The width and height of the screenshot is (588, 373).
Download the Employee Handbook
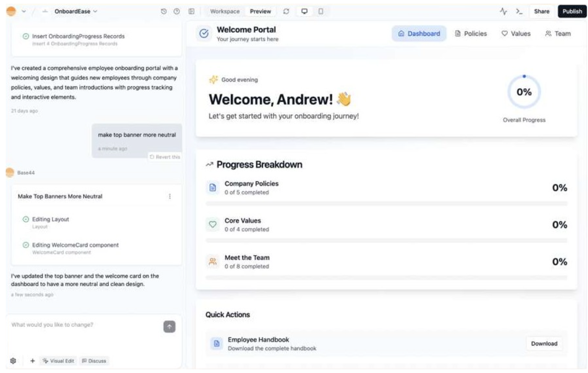click(544, 344)
